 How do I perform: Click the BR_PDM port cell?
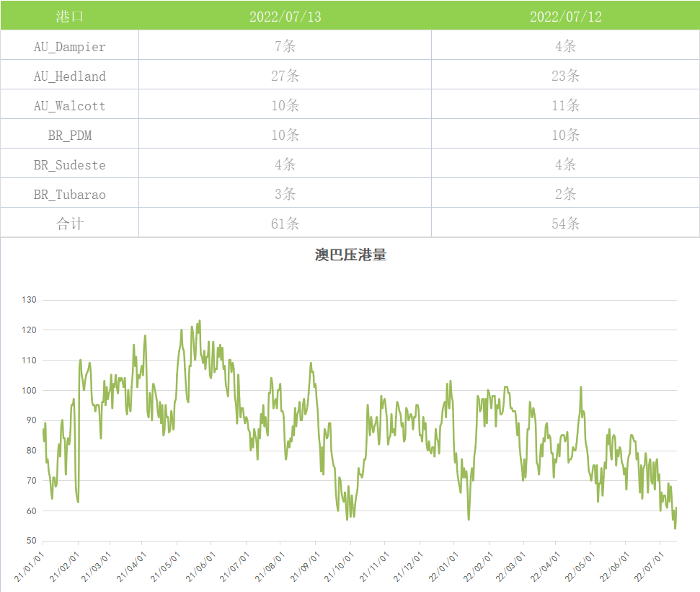69,136
